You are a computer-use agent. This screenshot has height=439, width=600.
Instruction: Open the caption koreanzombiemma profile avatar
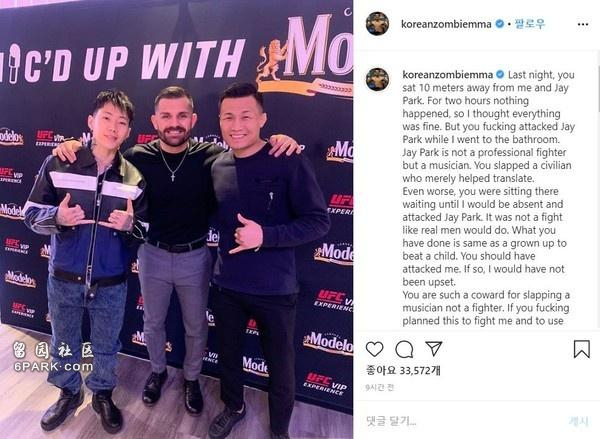pos(377,79)
